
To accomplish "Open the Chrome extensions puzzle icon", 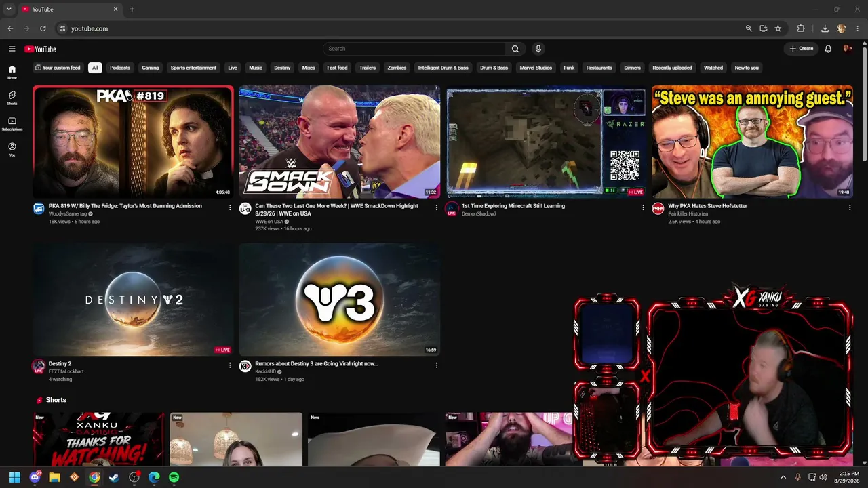I will (x=801, y=28).
